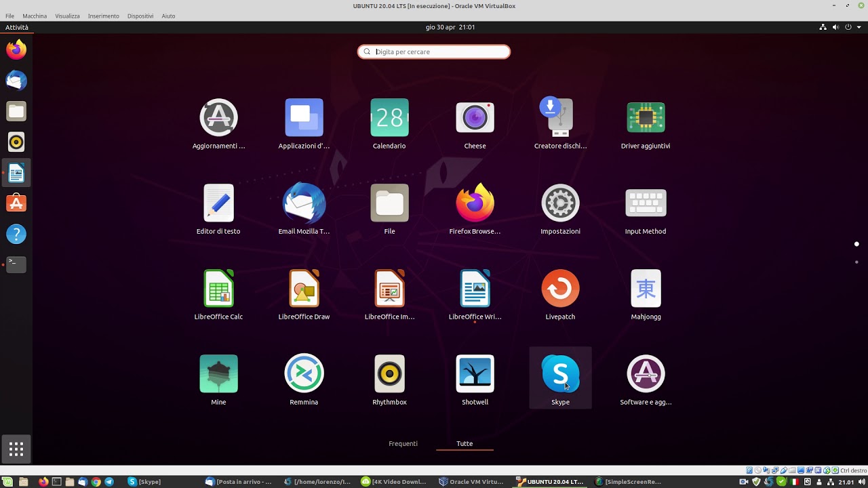868x488 pixels.
Task: Start the Mahjongg game
Action: click(x=646, y=294)
